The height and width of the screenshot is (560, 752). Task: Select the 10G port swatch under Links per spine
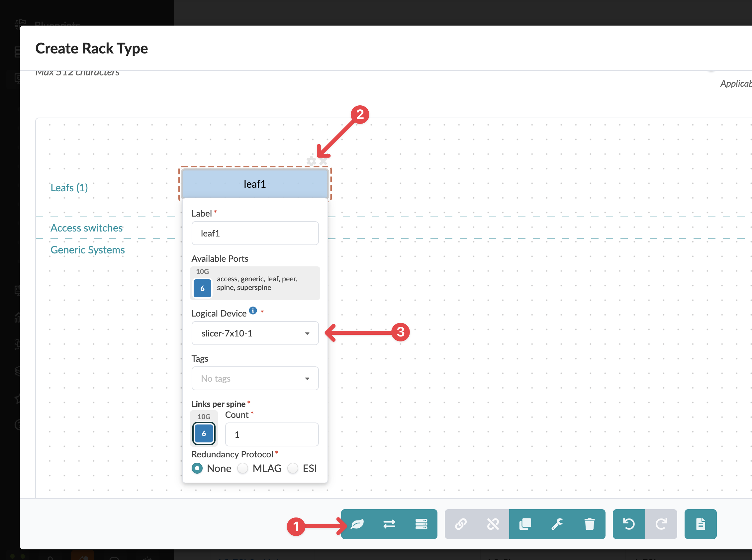[x=204, y=433]
